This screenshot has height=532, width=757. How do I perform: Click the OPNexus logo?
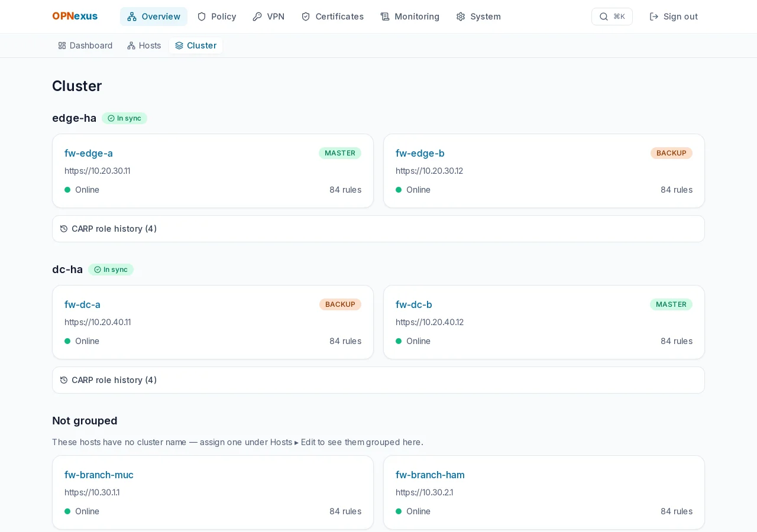pyautogui.click(x=75, y=17)
